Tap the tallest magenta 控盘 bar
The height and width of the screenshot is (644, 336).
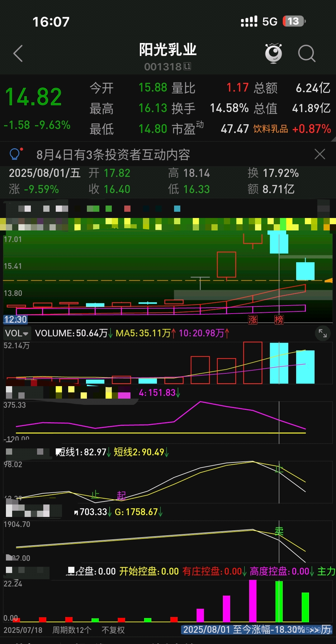coord(253,601)
